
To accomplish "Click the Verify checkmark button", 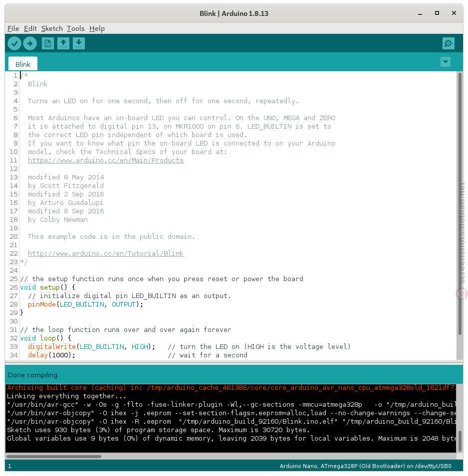I will [x=14, y=43].
